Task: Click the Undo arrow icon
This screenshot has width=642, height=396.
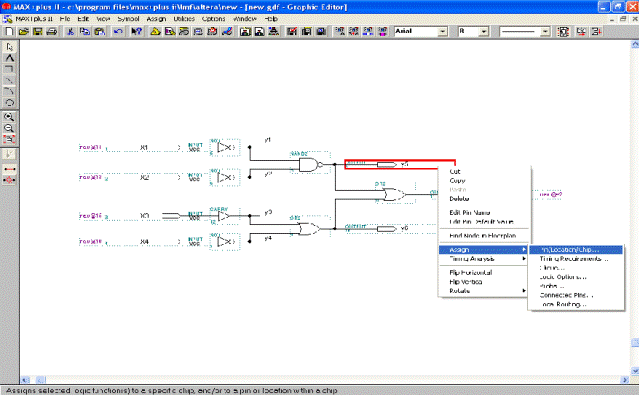Action: tap(118, 32)
